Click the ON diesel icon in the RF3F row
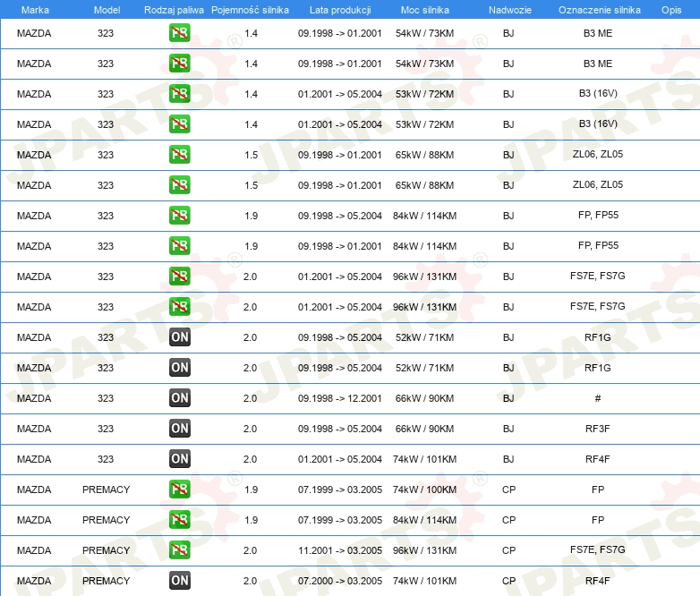 point(179,428)
